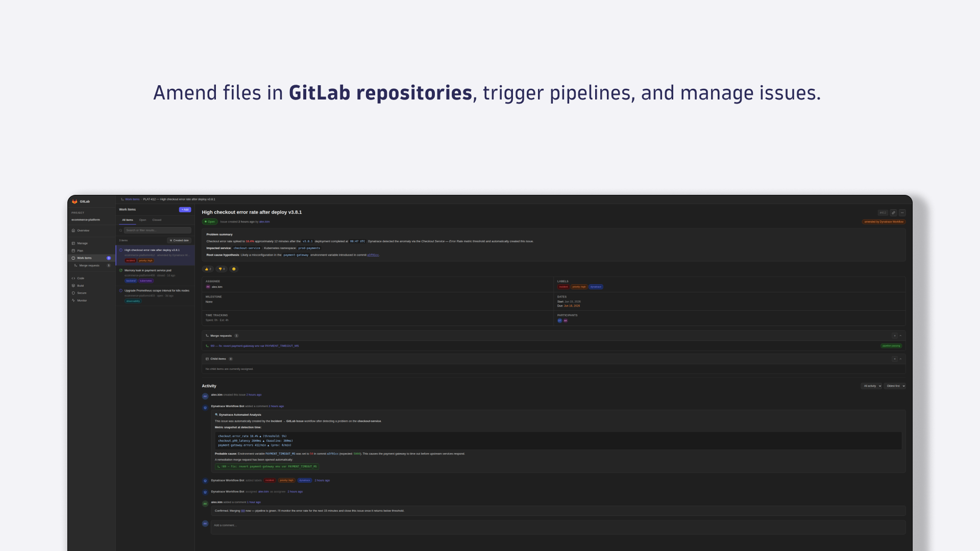The image size is (980, 551).
Task: Open the Oldest first sort dropdown
Action: pos(895,386)
